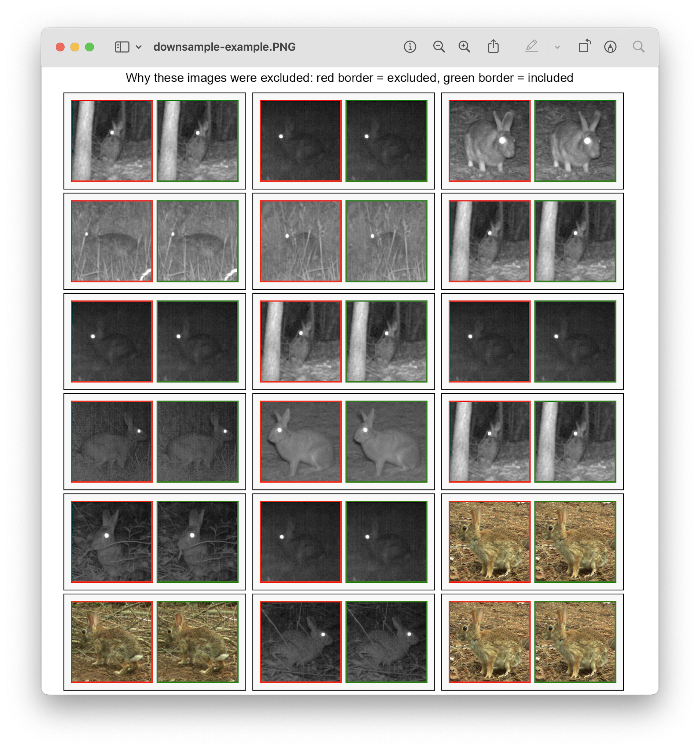
Task: Click the yellow minimize window button
Action: 74,47
